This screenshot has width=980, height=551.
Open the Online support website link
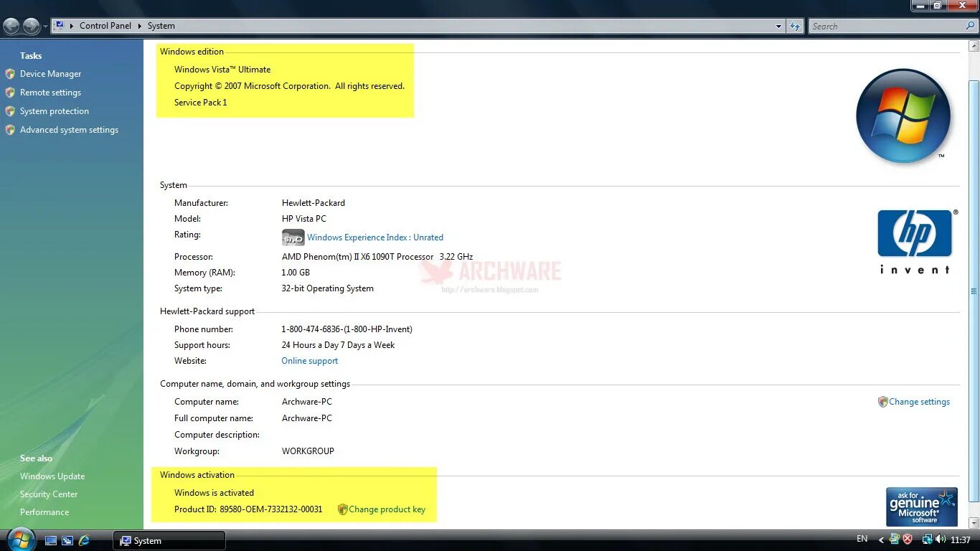coord(309,361)
